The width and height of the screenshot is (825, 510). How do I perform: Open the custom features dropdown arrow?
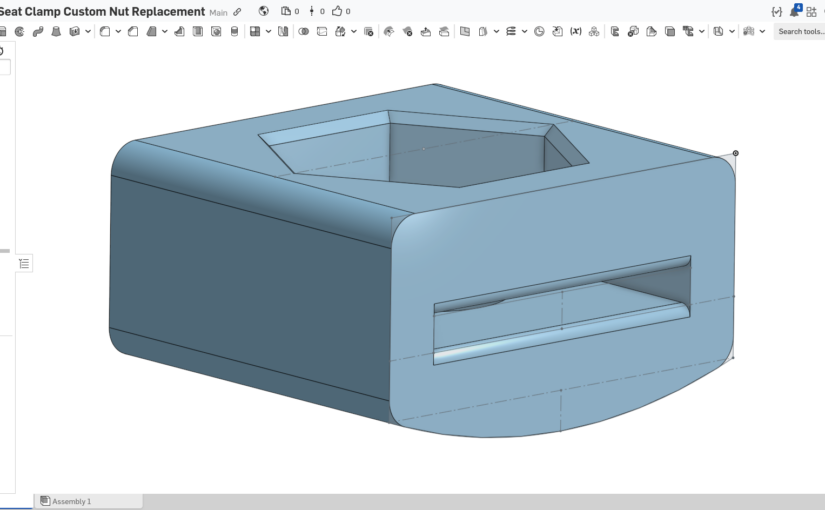click(x=762, y=32)
